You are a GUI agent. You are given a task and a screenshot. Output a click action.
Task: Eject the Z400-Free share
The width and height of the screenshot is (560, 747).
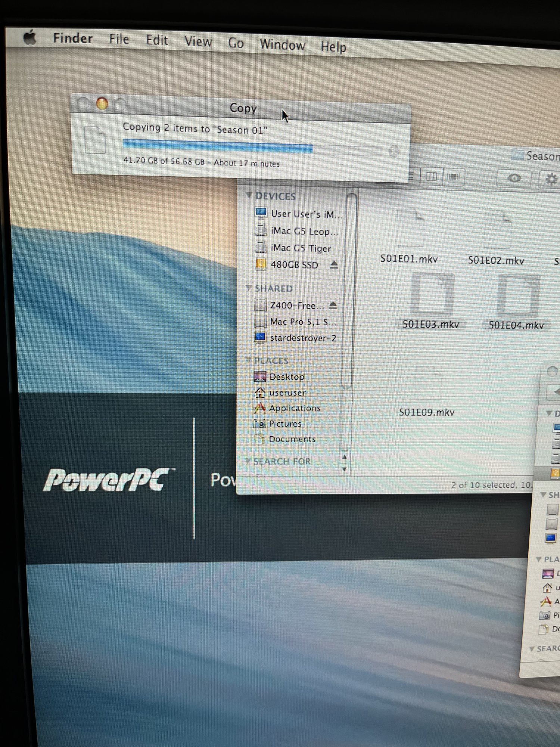333,305
